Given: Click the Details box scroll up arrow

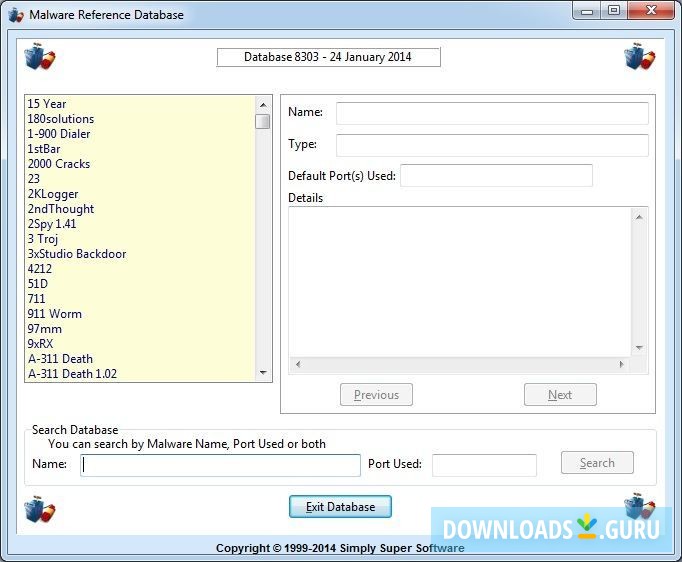Looking at the screenshot, I should pyautogui.click(x=639, y=217).
